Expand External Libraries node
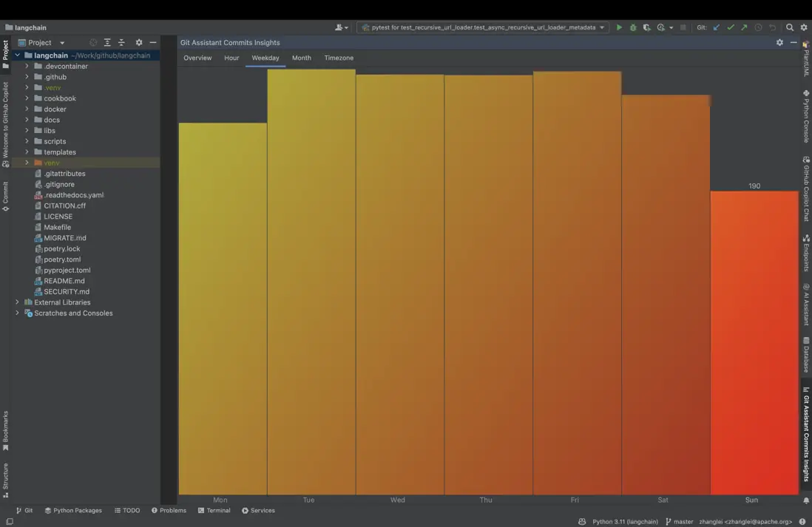This screenshot has width=812, height=527. 18,302
